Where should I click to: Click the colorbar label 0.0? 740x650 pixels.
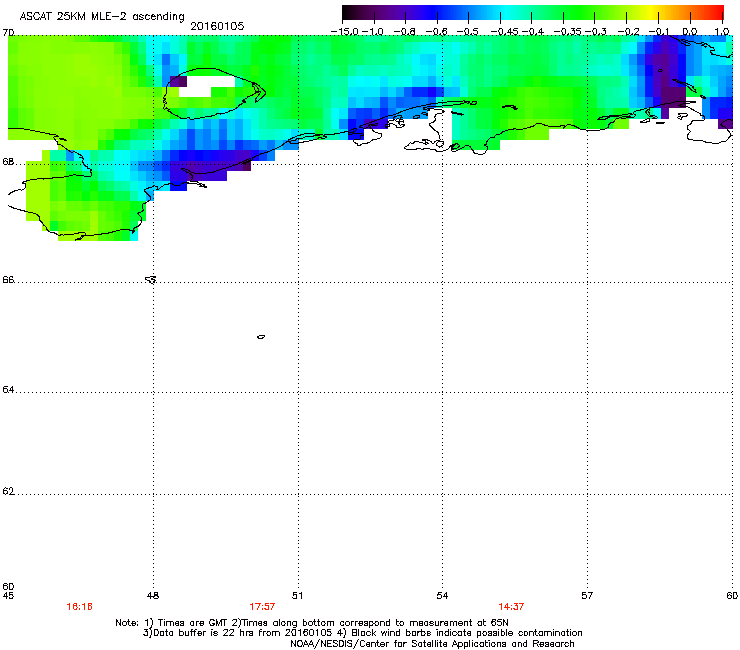[690, 32]
